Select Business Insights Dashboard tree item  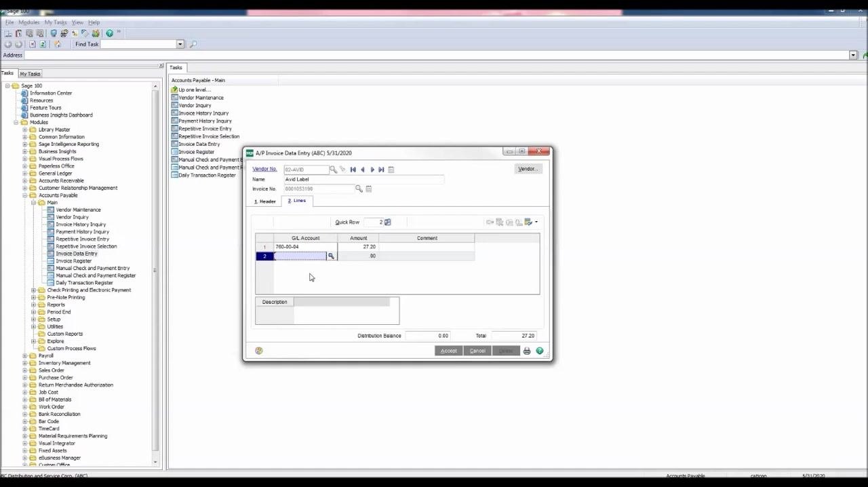(61, 115)
